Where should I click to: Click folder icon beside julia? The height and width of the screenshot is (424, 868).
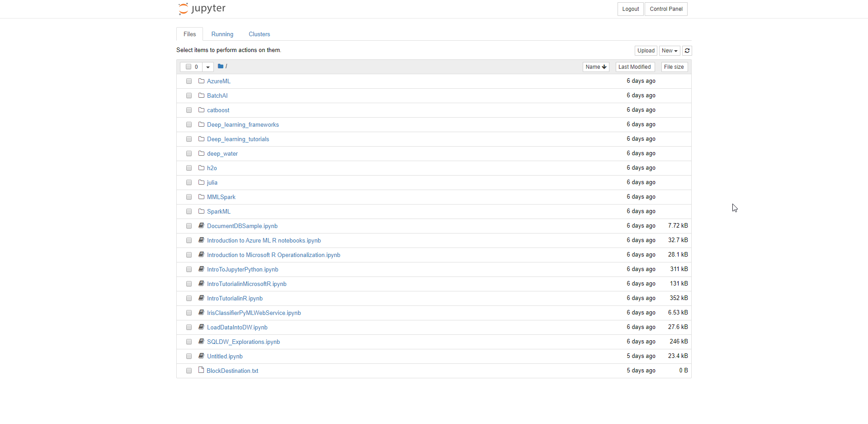pos(201,182)
